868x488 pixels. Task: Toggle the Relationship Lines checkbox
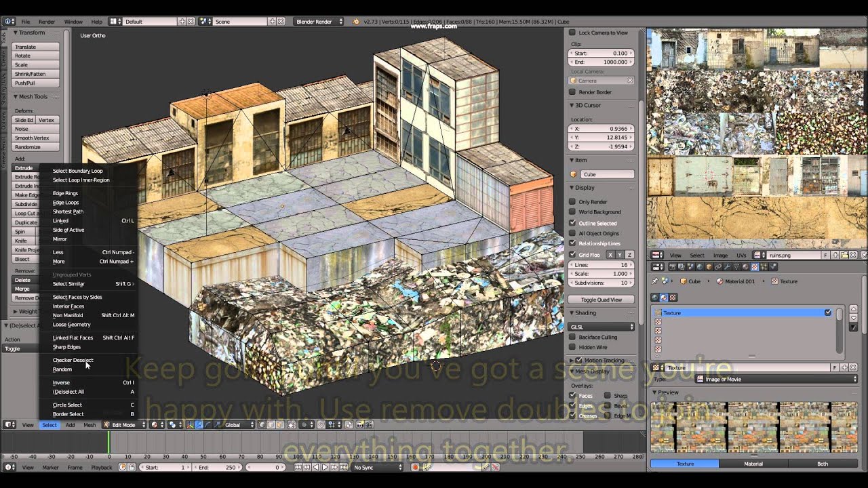pyautogui.click(x=572, y=243)
